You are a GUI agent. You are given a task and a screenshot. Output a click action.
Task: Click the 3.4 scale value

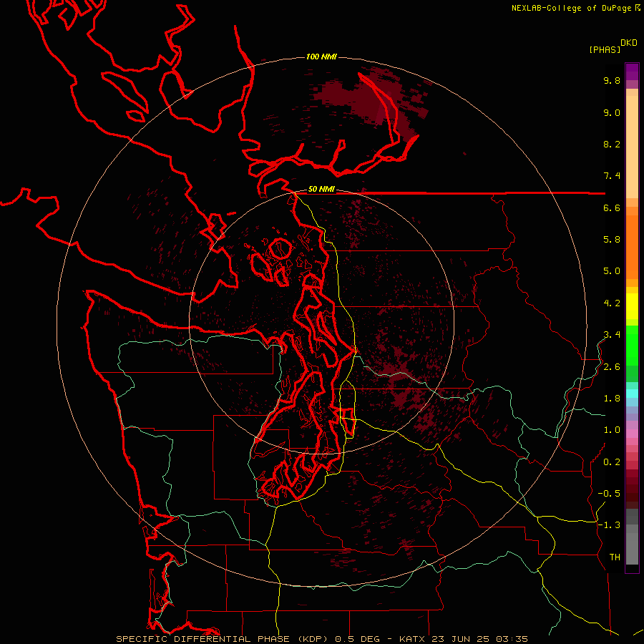point(612,335)
